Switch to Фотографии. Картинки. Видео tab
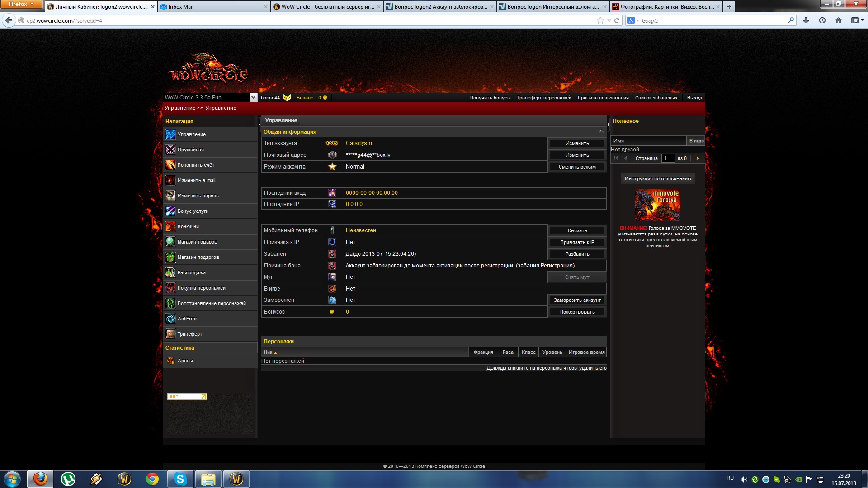This screenshot has width=868, height=488. (x=666, y=7)
